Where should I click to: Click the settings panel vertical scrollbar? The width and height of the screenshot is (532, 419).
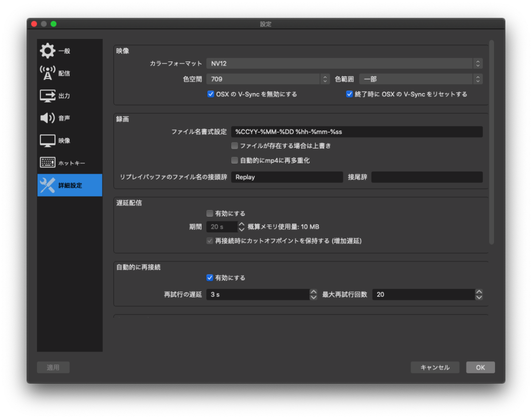click(x=491, y=142)
